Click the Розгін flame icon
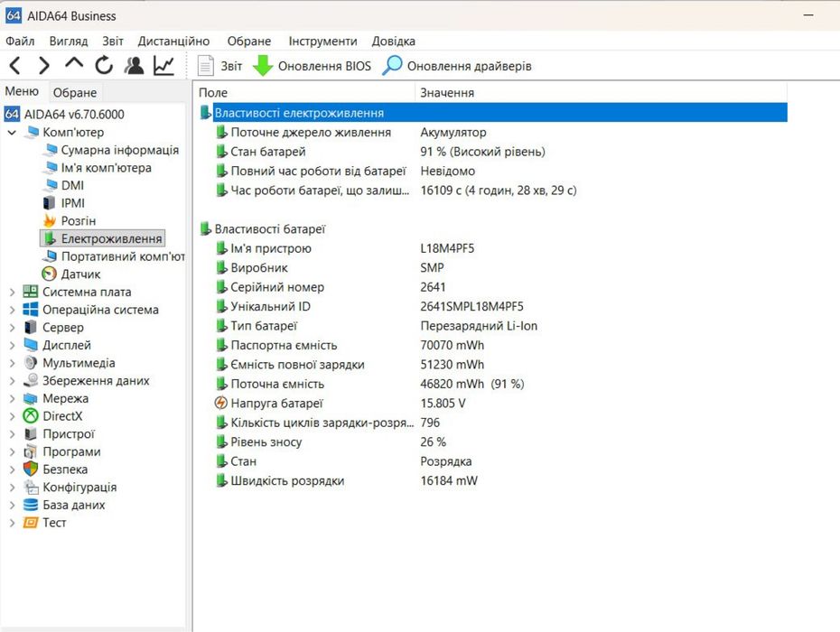The image size is (840, 632). (x=50, y=220)
